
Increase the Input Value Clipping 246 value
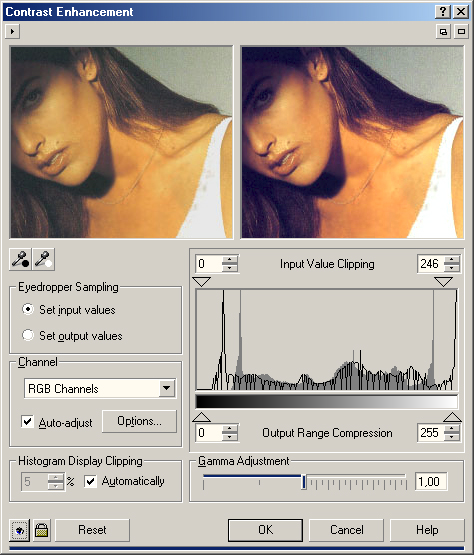[x=451, y=259]
